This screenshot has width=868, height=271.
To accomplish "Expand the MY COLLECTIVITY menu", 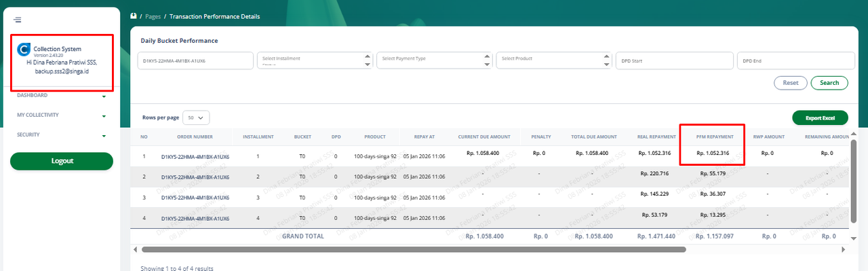I will pos(62,115).
